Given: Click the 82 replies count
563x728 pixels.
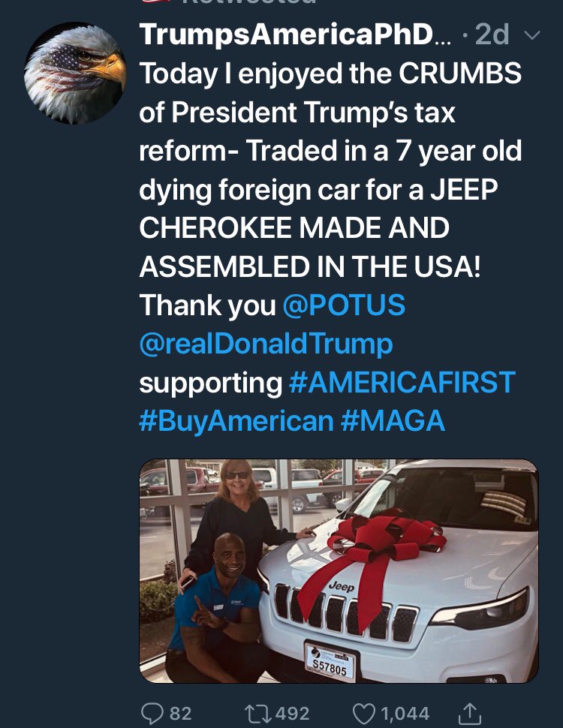Looking at the screenshot, I should pyautogui.click(x=181, y=714).
